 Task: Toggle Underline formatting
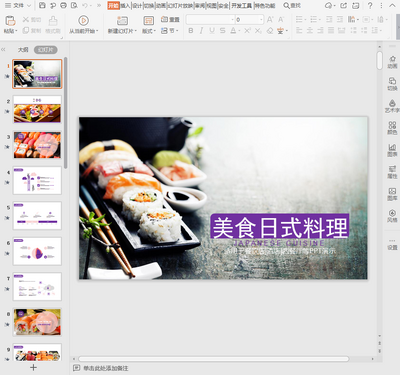(212, 31)
